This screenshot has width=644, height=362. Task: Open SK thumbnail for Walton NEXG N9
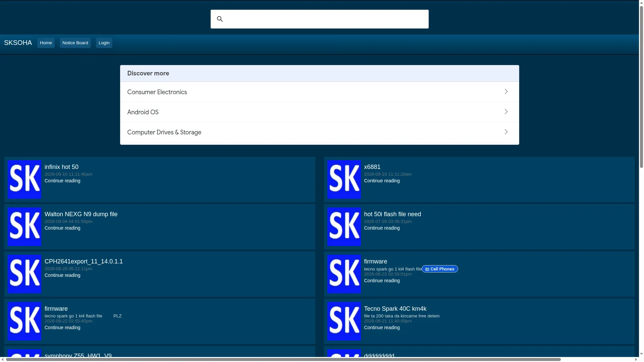tap(24, 227)
